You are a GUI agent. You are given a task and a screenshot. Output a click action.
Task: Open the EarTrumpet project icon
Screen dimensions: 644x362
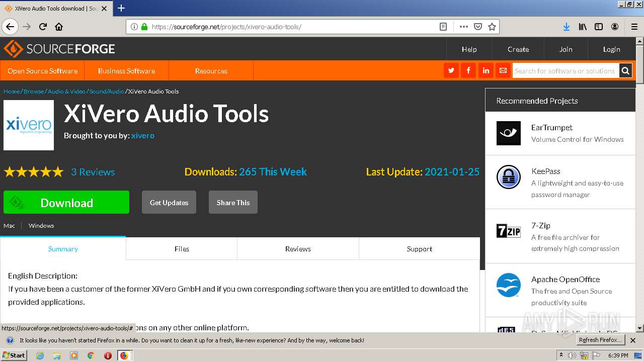click(509, 133)
